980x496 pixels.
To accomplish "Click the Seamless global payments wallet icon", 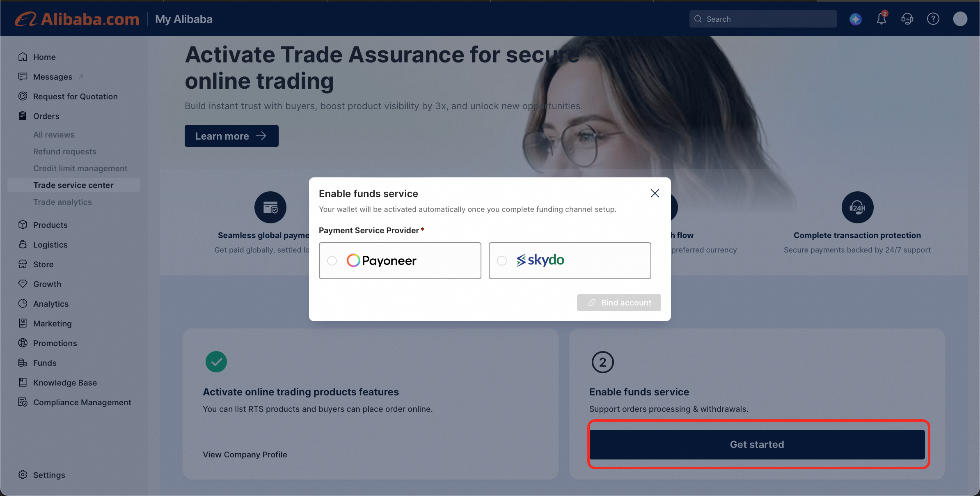I will (x=270, y=207).
